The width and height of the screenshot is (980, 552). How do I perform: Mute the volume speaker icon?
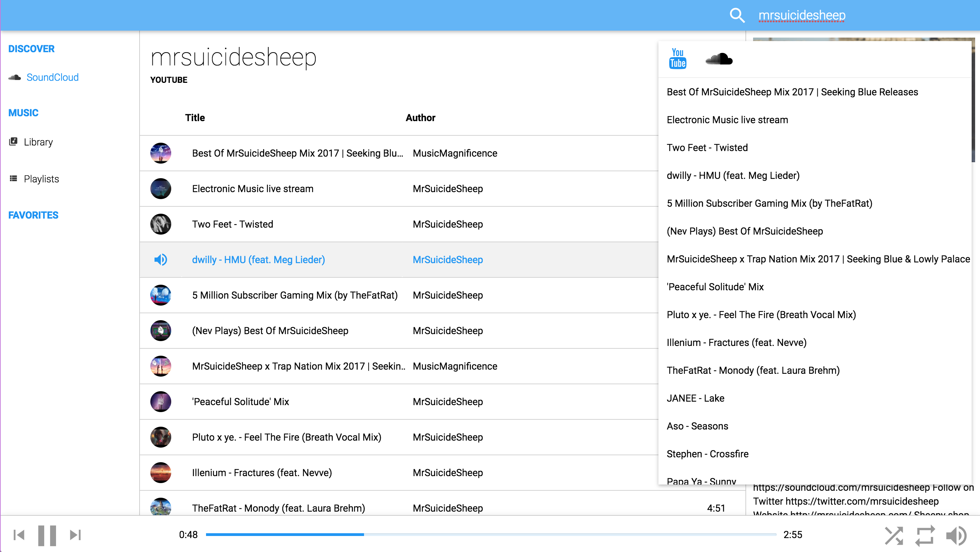point(956,535)
